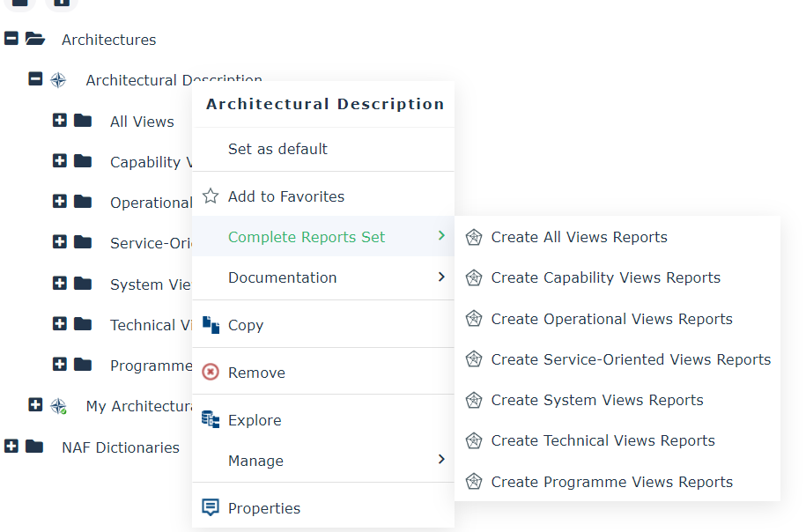Screen dimensions: 806x532
Task: Click the Explore database icon
Action: click(211, 420)
